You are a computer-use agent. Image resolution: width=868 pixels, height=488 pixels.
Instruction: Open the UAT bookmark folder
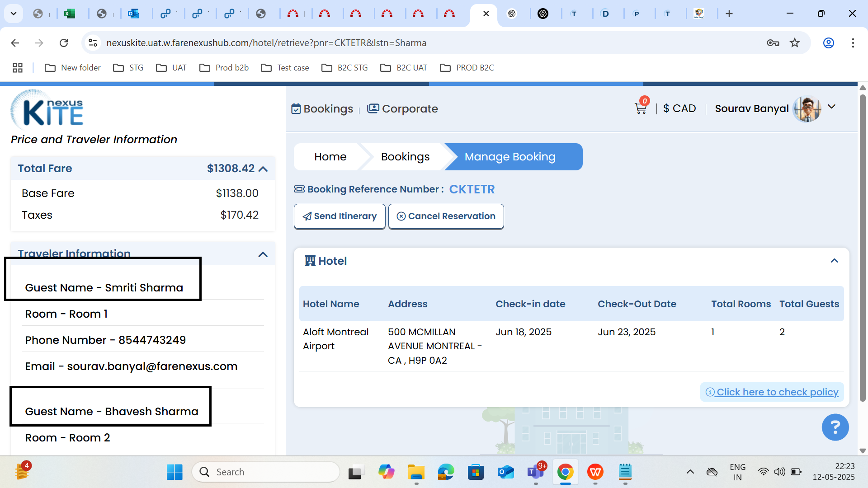pyautogui.click(x=171, y=68)
